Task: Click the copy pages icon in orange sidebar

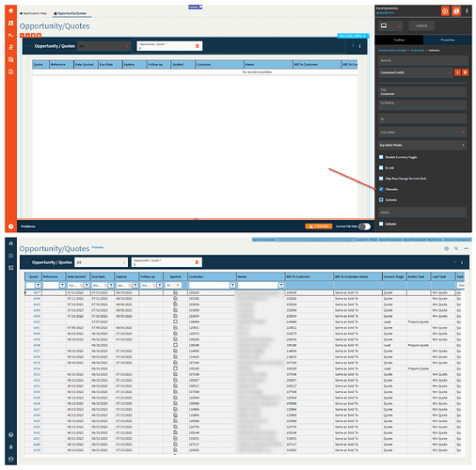Action: 11,59
